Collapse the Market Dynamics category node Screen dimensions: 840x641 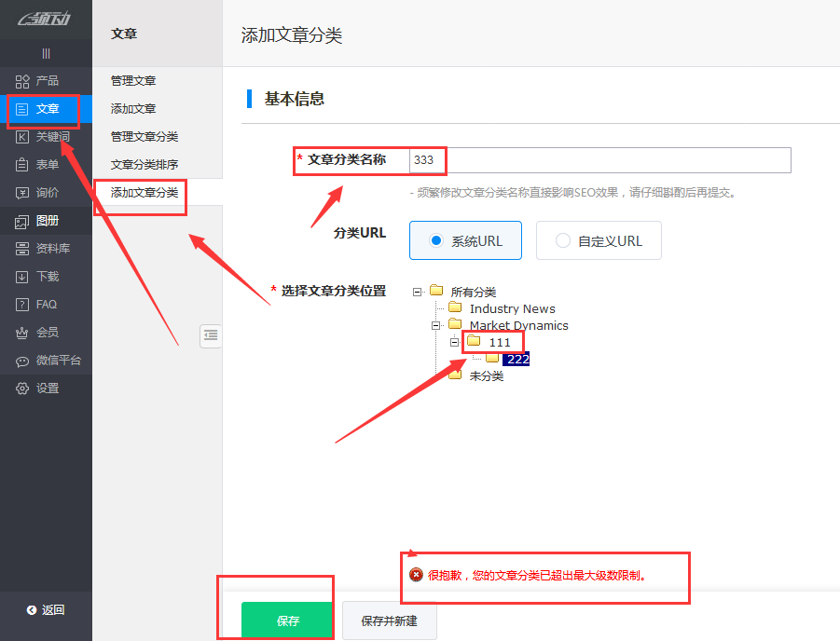click(434, 325)
